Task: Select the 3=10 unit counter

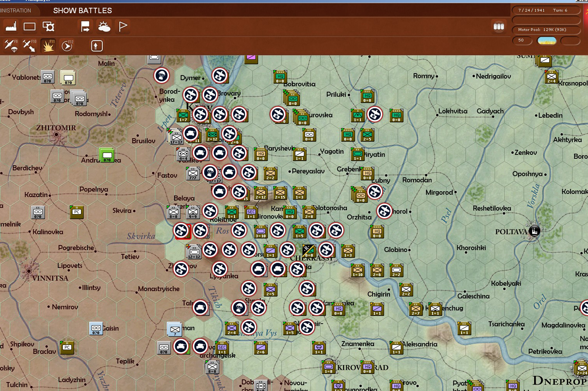Action: [x=260, y=232]
